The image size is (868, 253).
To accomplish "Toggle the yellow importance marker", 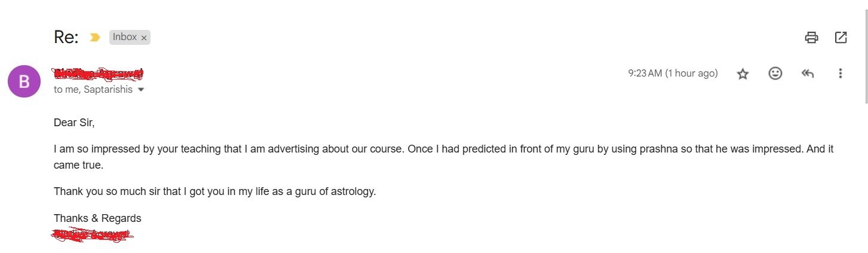I will [x=94, y=37].
